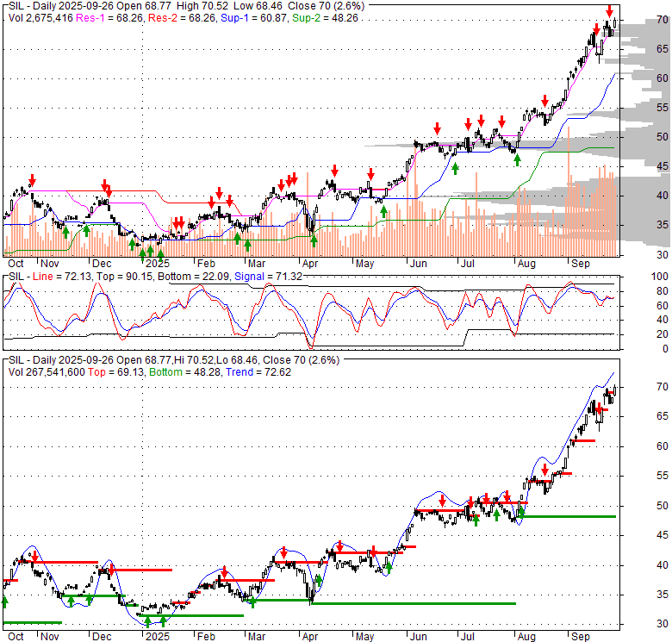Select 'Jul' on bottom chart time axis
Image resolution: width=672 pixels, height=642 pixels.
[467, 637]
